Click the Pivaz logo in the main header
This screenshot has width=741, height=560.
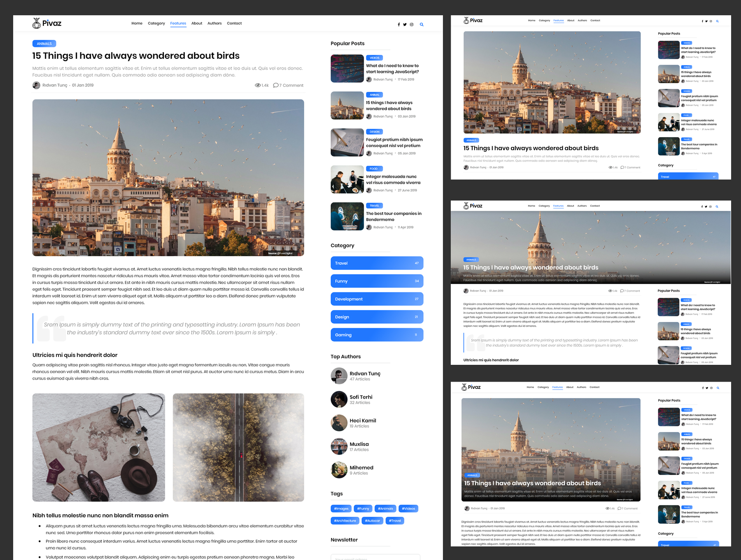pyautogui.click(x=47, y=23)
